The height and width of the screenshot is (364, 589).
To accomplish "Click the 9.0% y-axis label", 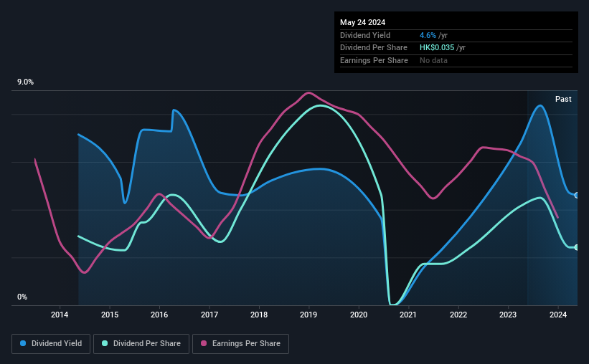I will pyautogui.click(x=25, y=82).
